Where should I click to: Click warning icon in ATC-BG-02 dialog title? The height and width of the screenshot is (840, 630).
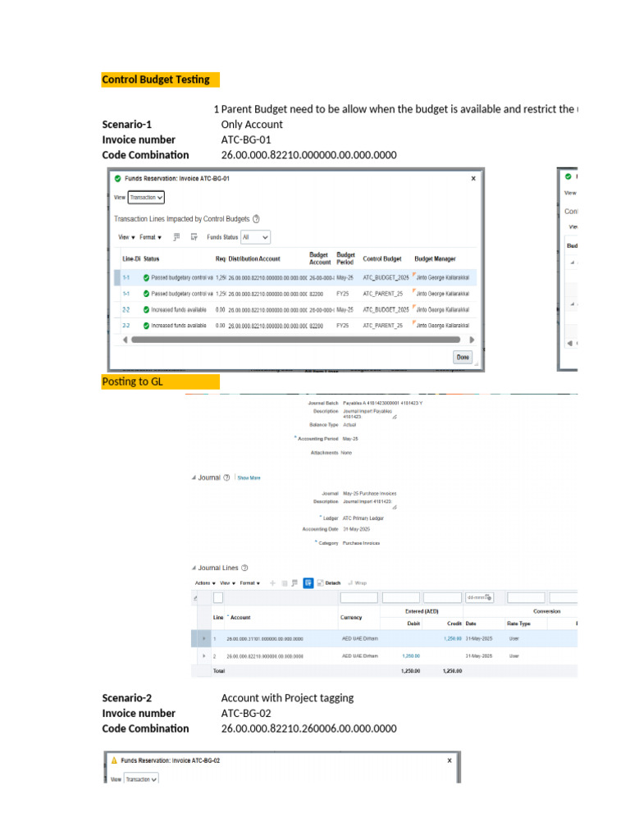(114, 760)
